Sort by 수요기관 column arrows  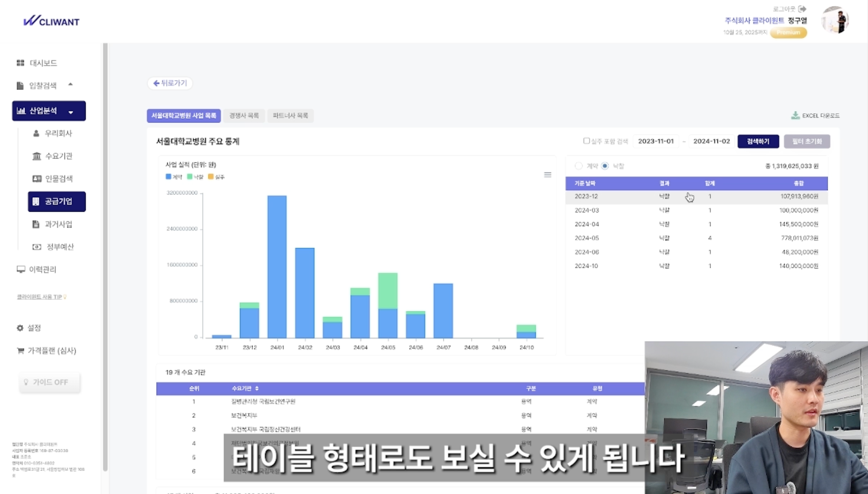click(257, 388)
